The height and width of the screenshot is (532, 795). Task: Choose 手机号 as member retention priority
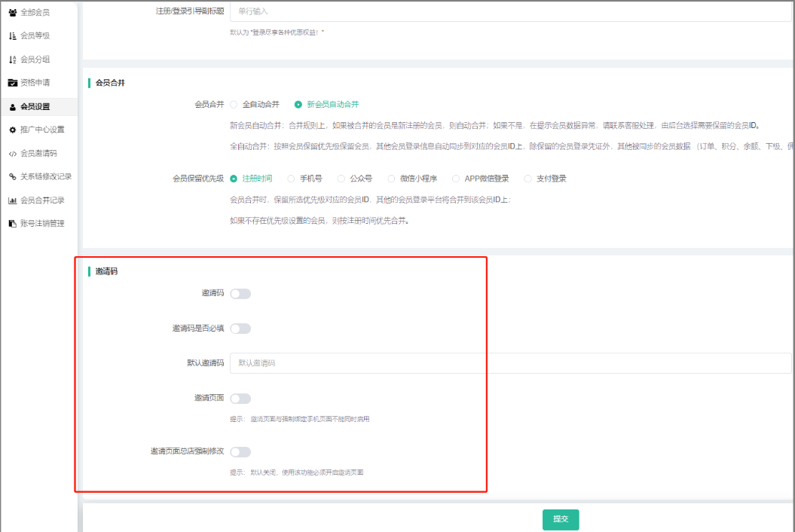[292, 179]
